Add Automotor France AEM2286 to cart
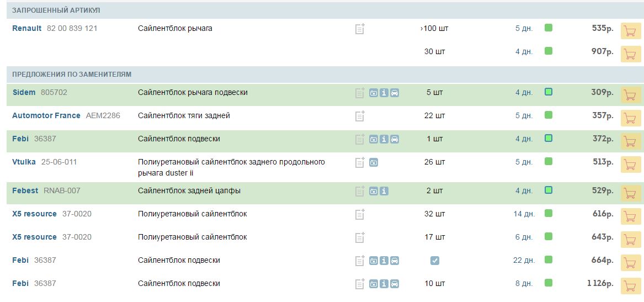Screen dimensions: 644x302 630,118
